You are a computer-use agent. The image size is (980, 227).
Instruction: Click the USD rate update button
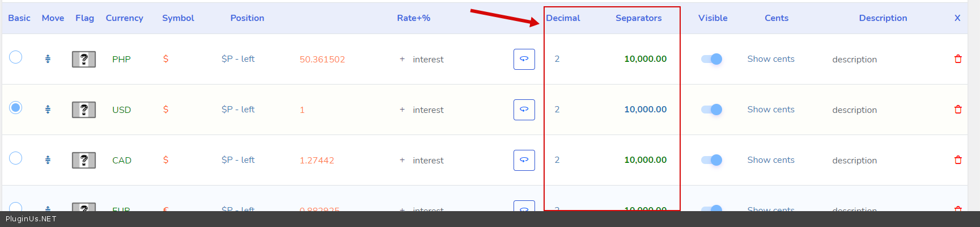[524, 110]
